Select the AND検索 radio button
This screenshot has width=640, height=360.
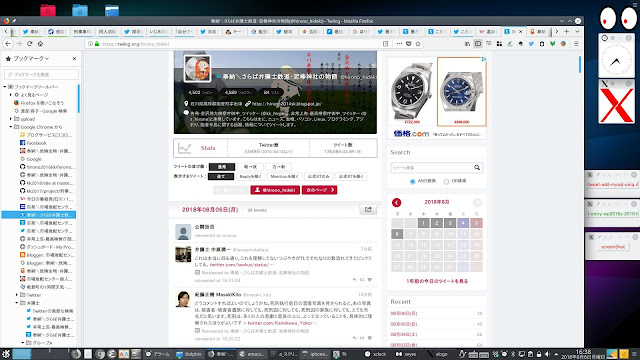tap(412, 181)
